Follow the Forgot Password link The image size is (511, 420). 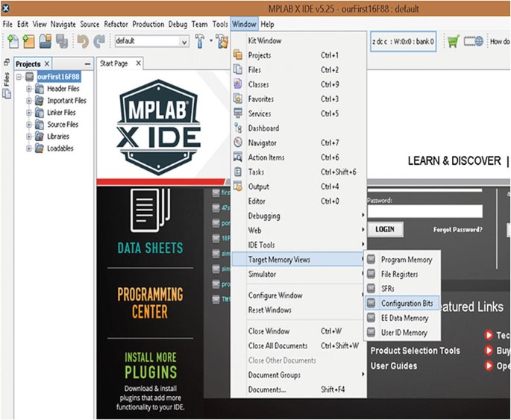tap(457, 230)
